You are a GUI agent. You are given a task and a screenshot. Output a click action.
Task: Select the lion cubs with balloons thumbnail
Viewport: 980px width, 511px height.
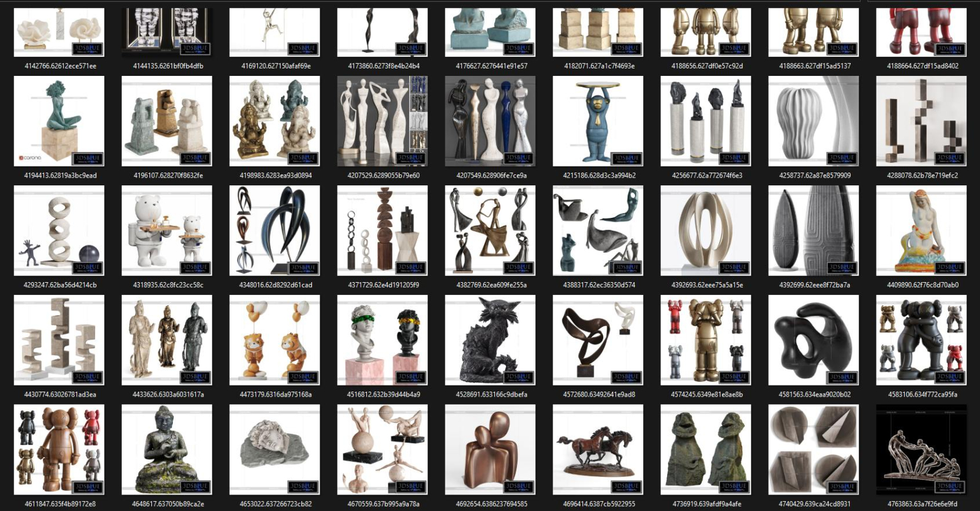click(x=274, y=340)
